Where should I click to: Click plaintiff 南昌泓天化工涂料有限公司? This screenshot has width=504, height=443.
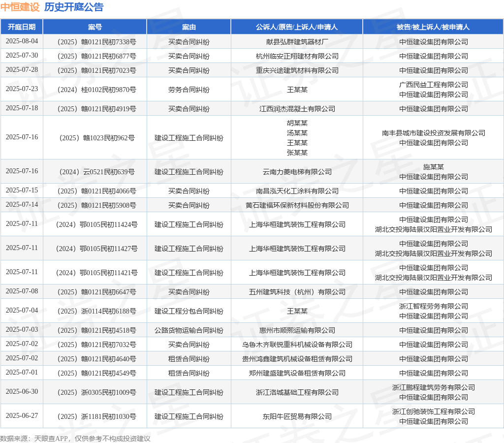(297, 191)
